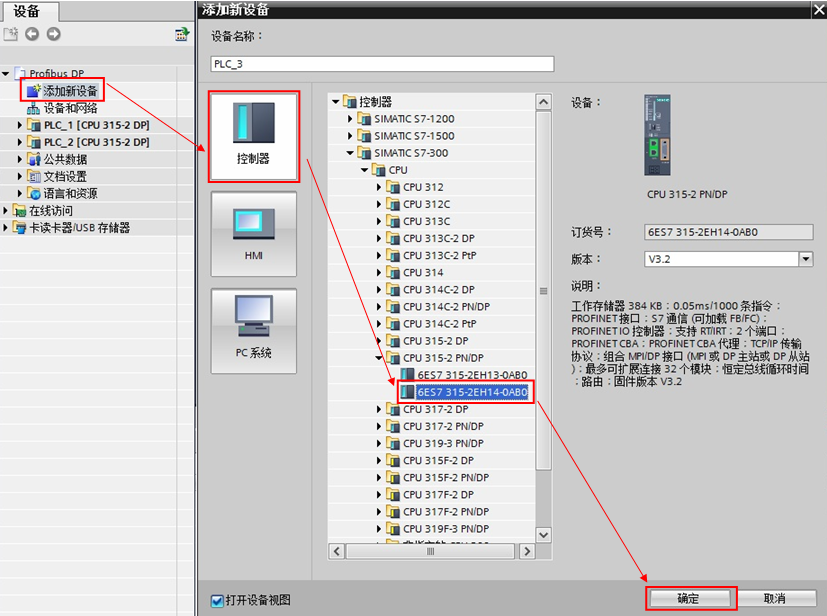Expand SIMATIC S7-1200 folder
Screen dimensions: 827x616
click(350, 119)
